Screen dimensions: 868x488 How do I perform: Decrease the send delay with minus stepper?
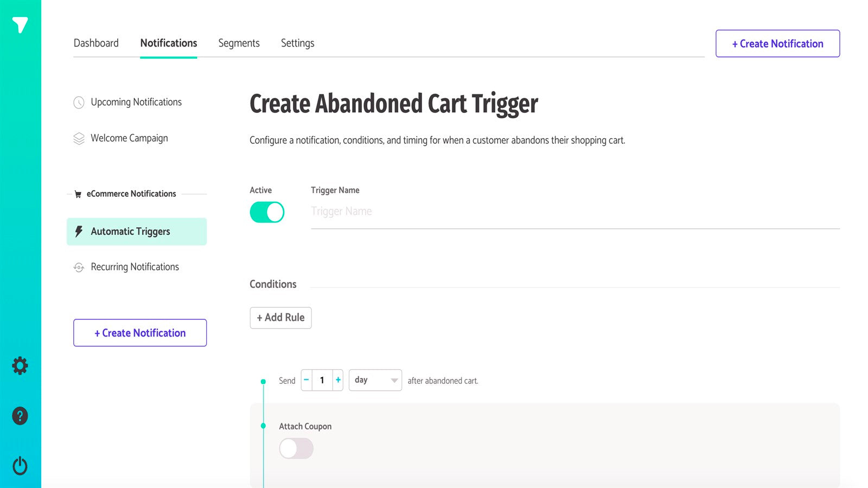tap(306, 380)
